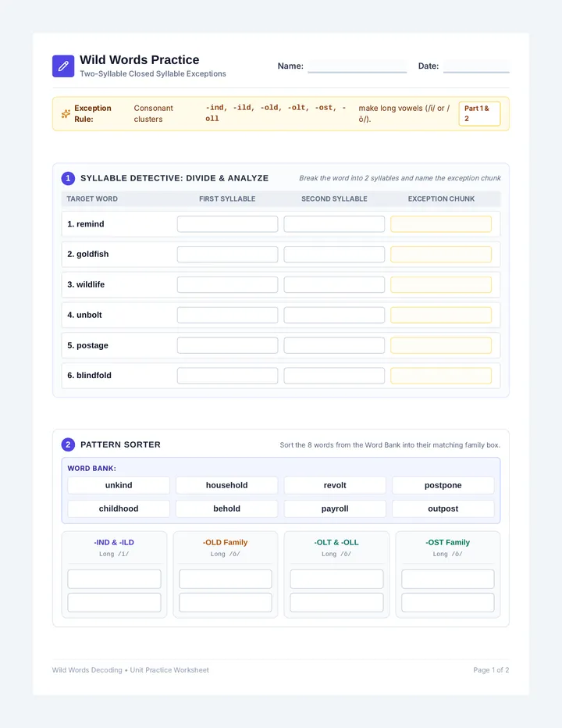Screen dimensions: 562x728
Task: Click Exception Chunk box for remind
Action: click(441, 223)
